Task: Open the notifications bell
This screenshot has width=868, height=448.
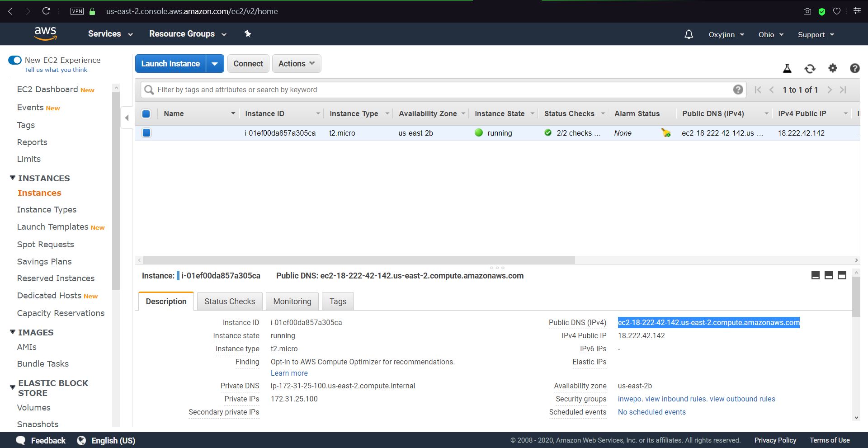Action: pyautogui.click(x=689, y=34)
